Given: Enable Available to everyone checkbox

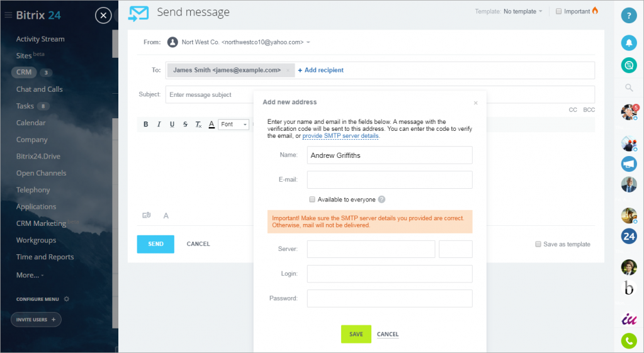Looking at the screenshot, I should (312, 199).
